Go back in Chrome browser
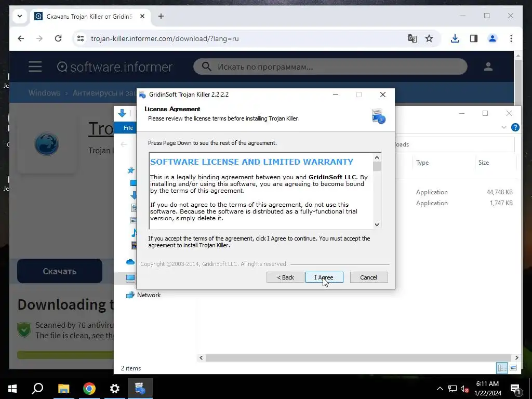Screen dimensions: 532x399 21,38
